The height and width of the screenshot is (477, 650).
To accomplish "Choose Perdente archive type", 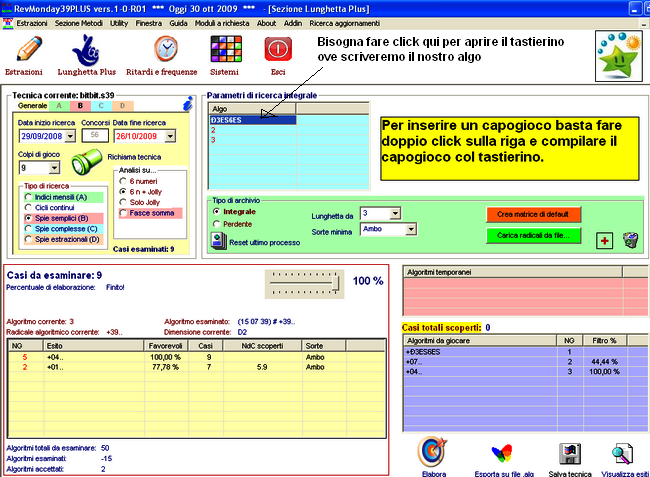I will pos(216,224).
